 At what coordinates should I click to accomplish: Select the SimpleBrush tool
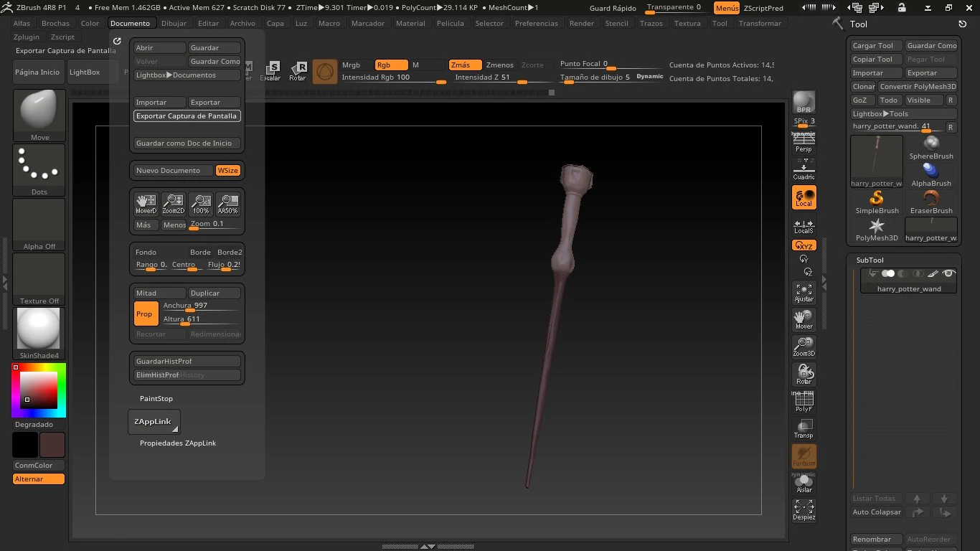(x=877, y=202)
